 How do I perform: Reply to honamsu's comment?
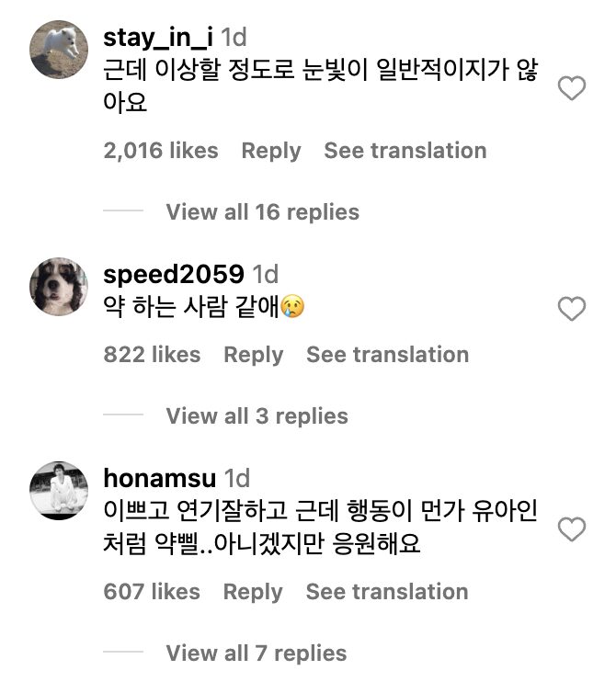(x=253, y=592)
